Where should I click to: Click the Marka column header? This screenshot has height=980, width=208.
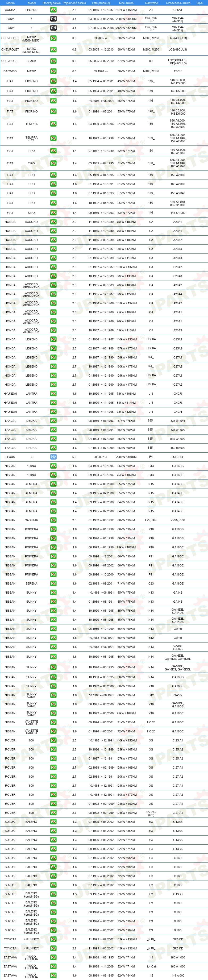tap(10, 3)
